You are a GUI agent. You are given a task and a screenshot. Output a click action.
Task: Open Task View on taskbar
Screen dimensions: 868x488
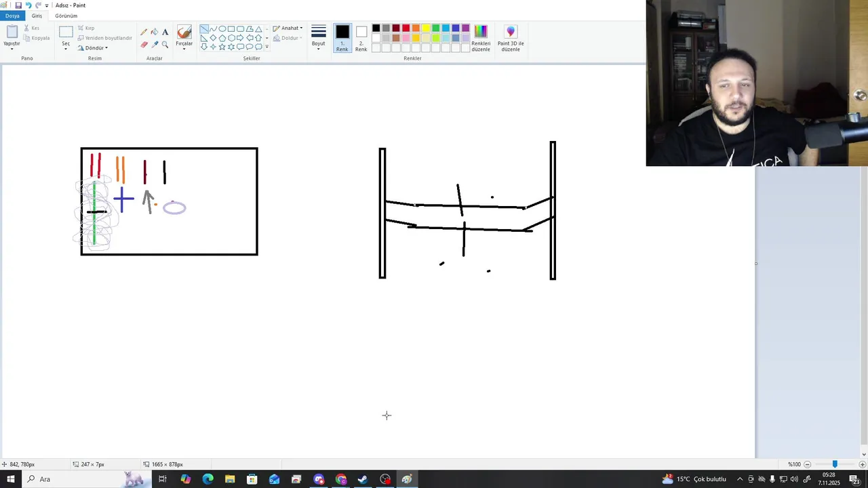pyautogui.click(x=163, y=479)
